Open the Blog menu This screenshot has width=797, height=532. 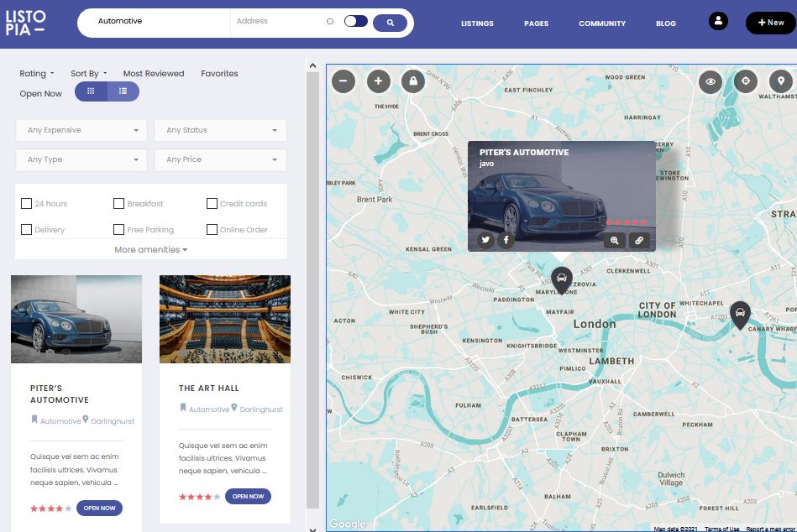666,23
